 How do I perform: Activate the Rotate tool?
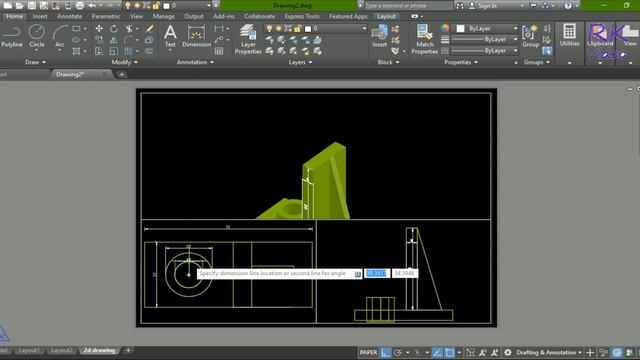(x=114, y=29)
